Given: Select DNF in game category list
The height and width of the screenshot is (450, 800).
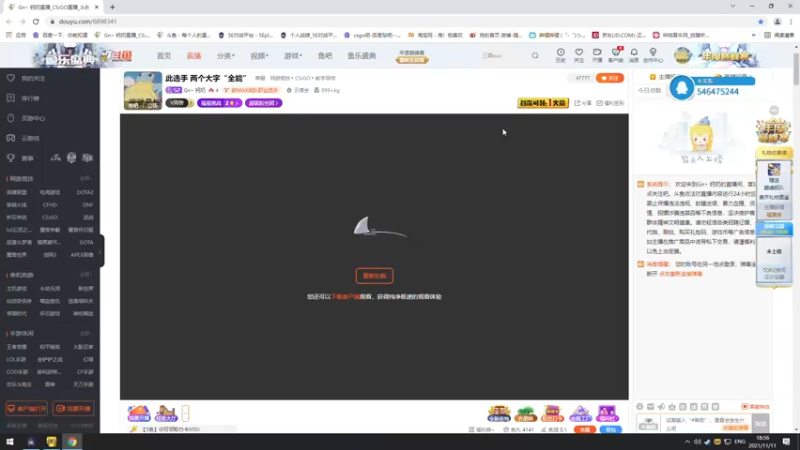Looking at the screenshot, I should coord(87,205).
